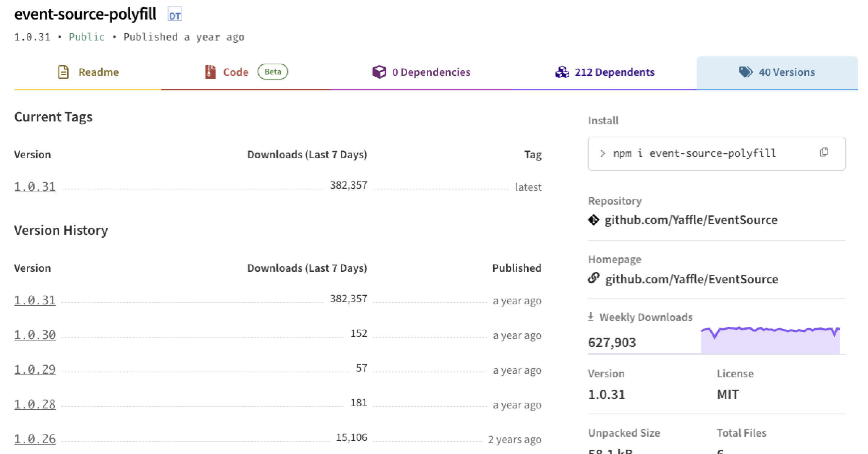
Task: Click the Readme file icon
Action: click(63, 72)
